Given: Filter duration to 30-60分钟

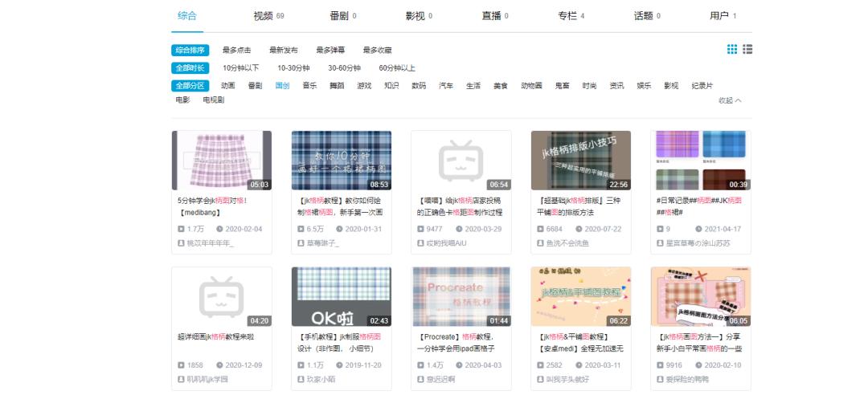Looking at the screenshot, I should (x=344, y=68).
